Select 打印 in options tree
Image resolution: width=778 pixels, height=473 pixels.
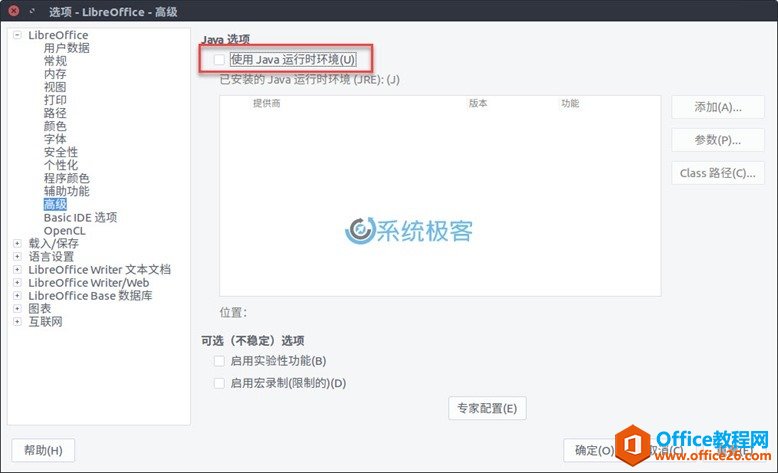point(55,100)
